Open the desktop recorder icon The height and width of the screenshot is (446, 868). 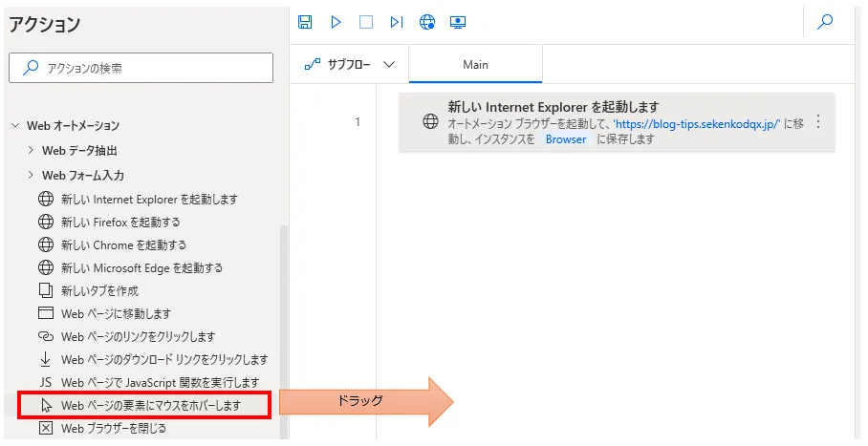point(458,22)
